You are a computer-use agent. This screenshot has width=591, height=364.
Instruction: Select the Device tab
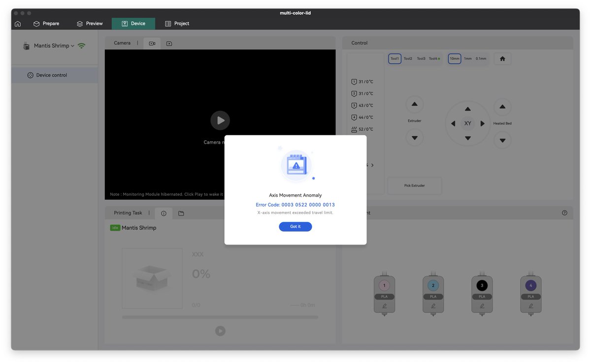coord(133,24)
